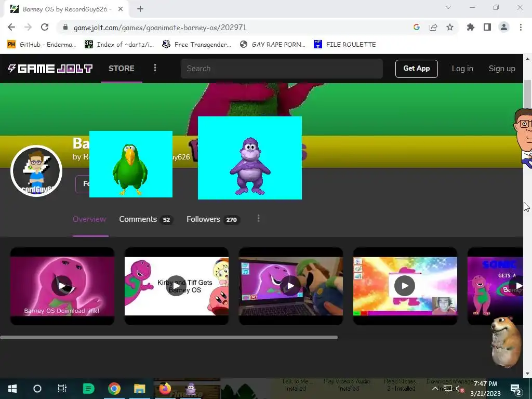This screenshot has height=399, width=532.
Task: Open the Windows Start menu
Action: tap(12, 389)
